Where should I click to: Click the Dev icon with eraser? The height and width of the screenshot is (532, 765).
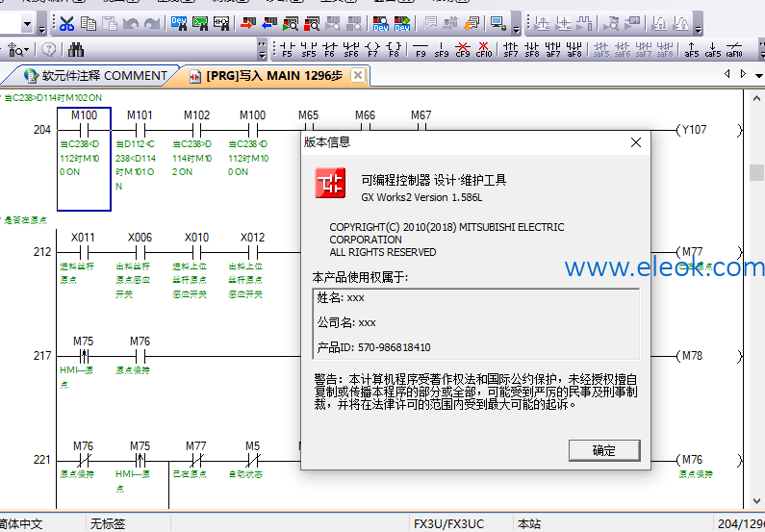[x=401, y=23]
